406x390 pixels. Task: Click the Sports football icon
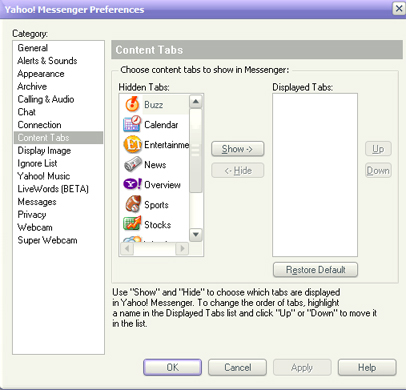133,204
